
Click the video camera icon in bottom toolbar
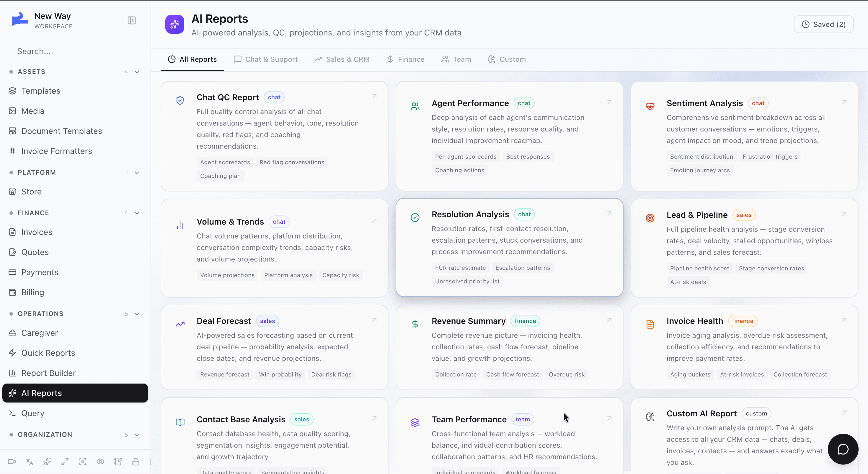[x=12, y=462]
